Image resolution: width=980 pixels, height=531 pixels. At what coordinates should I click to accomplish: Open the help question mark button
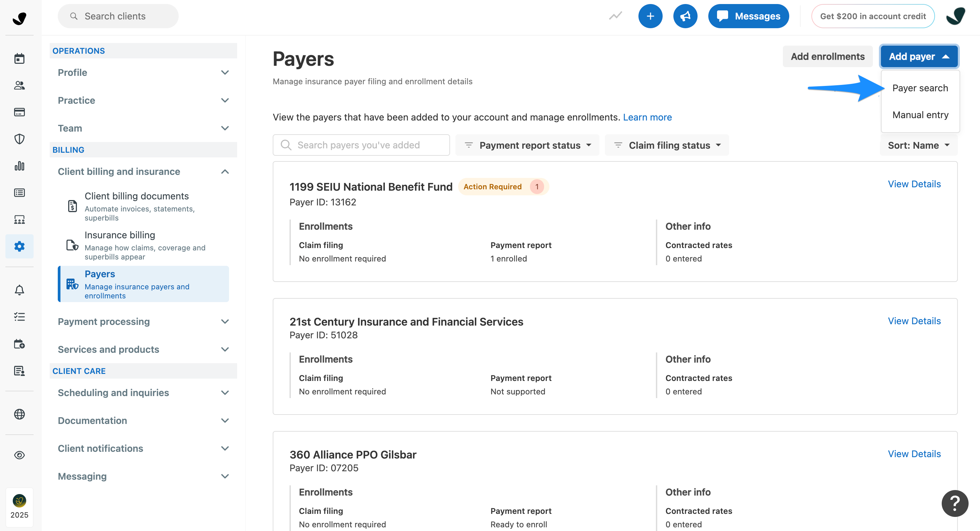955,503
